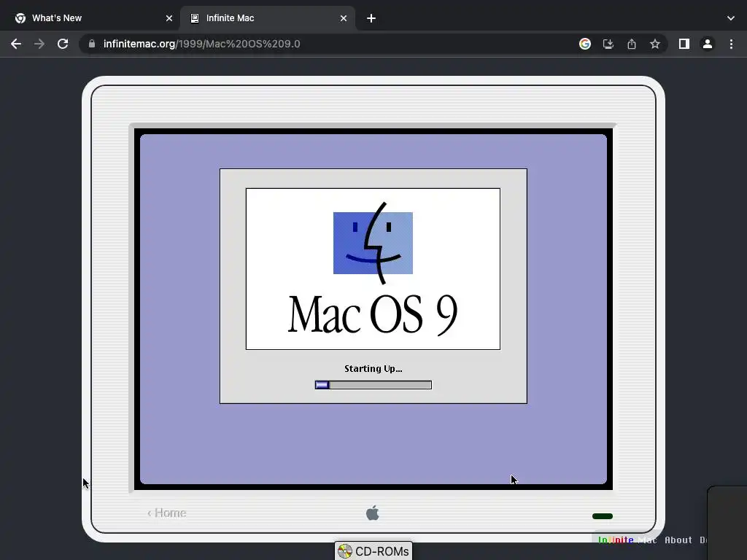This screenshot has width=747, height=560.
Task: Share this page via share icon
Action: pyautogui.click(x=632, y=44)
